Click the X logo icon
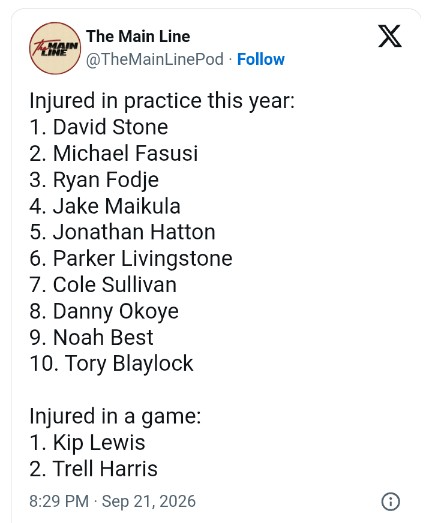The height and width of the screenshot is (523, 432). [x=390, y=36]
